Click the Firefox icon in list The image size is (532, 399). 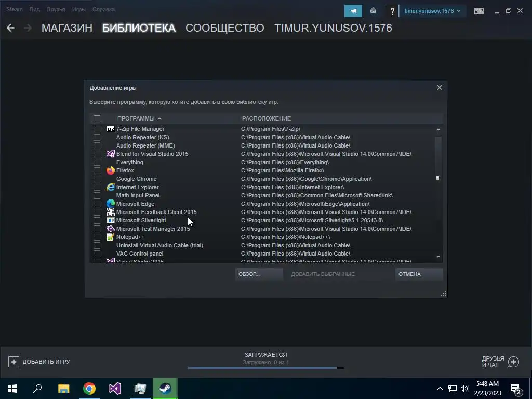pos(111,170)
